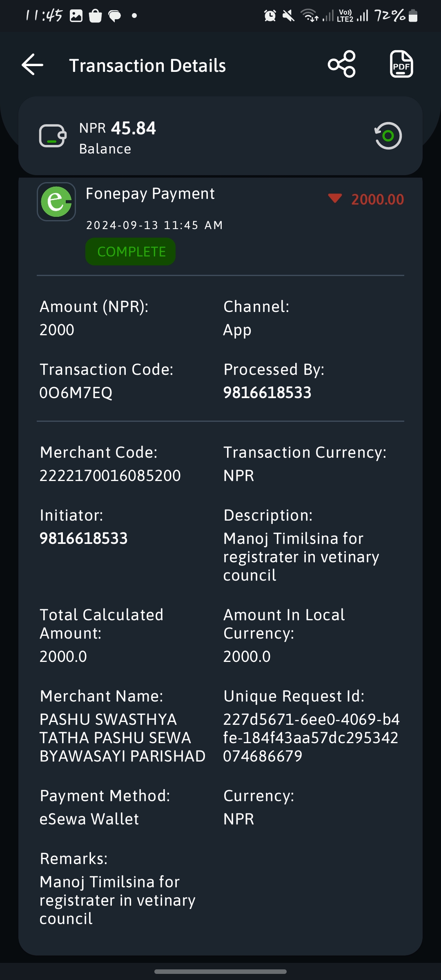The width and height of the screenshot is (441, 980).
Task: Tap the home gesture bar at bottom
Action: click(220, 971)
